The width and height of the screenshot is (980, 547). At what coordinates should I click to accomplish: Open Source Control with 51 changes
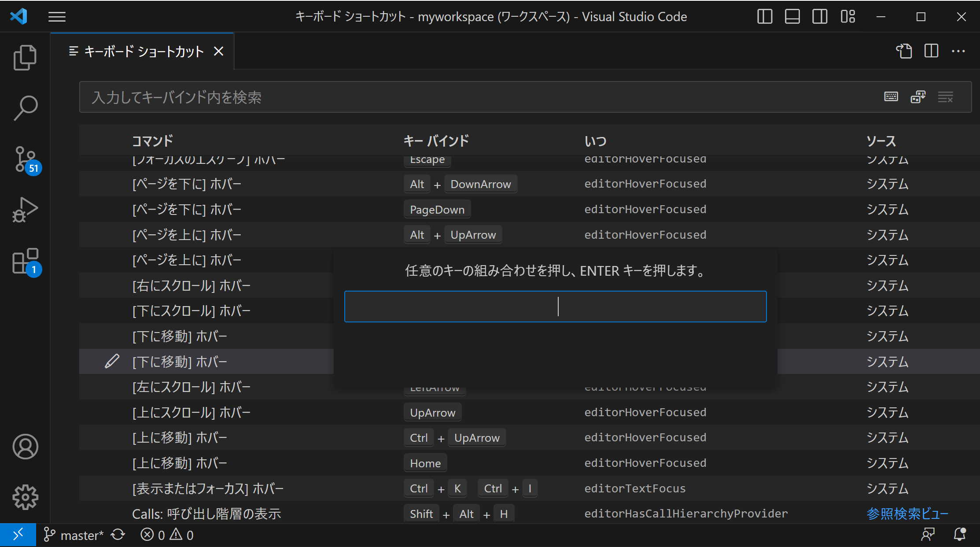click(25, 159)
